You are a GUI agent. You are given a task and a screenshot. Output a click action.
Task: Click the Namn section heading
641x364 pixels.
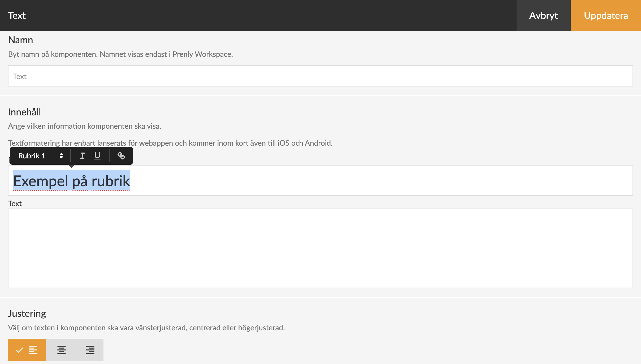(x=21, y=40)
